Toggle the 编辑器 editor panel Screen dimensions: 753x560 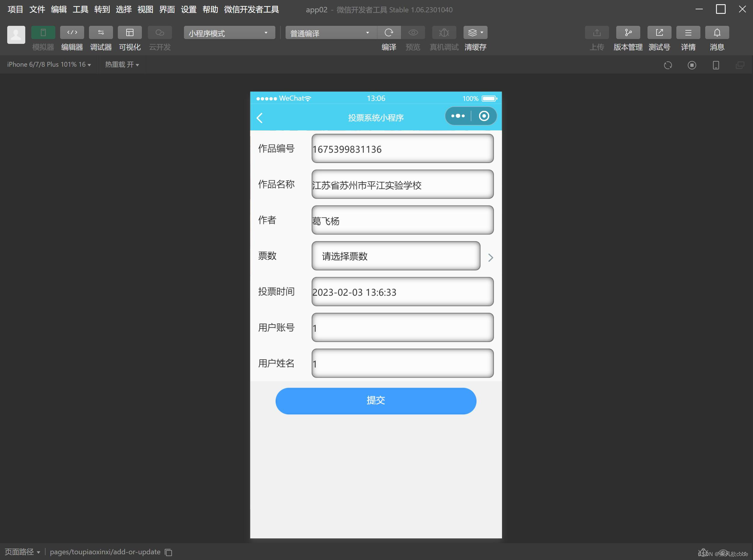point(72,32)
